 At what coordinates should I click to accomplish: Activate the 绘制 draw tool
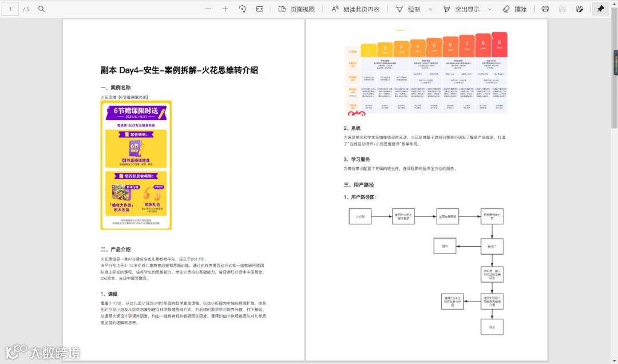point(409,9)
